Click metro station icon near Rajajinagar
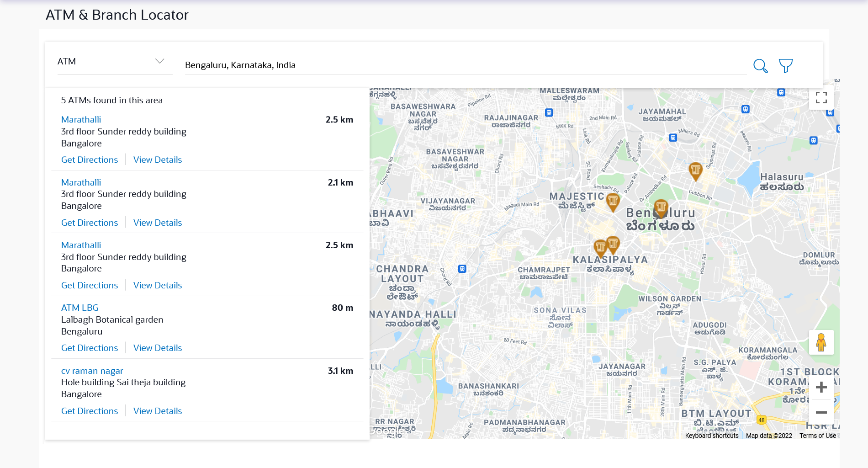Image resolution: width=868 pixels, height=468 pixels. tap(549, 112)
